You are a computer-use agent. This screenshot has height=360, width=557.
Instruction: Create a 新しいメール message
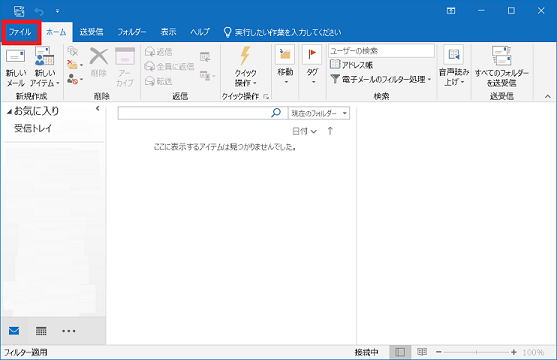[16, 68]
